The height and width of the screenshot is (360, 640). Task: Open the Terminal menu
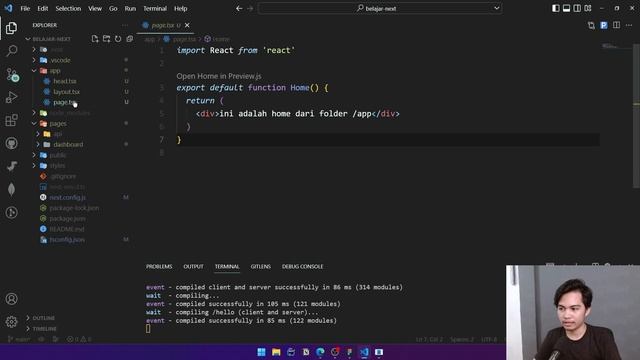(x=155, y=8)
